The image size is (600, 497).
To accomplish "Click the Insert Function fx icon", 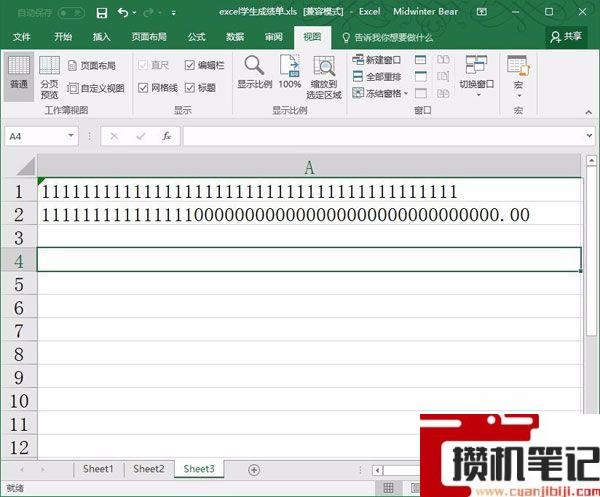I will pyautogui.click(x=166, y=136).
